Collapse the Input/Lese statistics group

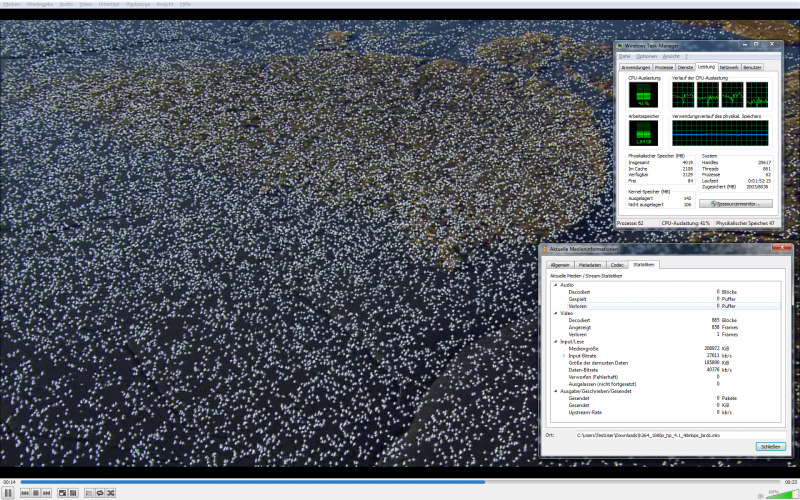(x=556, y=341)
